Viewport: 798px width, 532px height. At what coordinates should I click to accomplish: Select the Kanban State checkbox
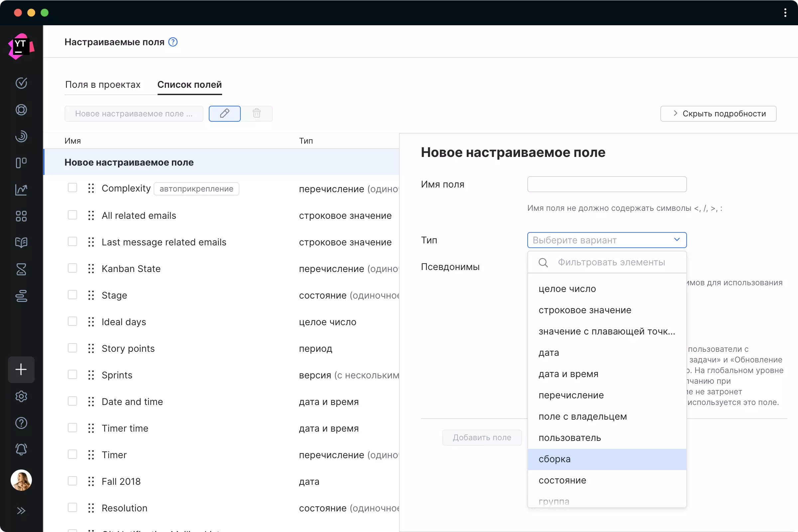pos(72,268)
